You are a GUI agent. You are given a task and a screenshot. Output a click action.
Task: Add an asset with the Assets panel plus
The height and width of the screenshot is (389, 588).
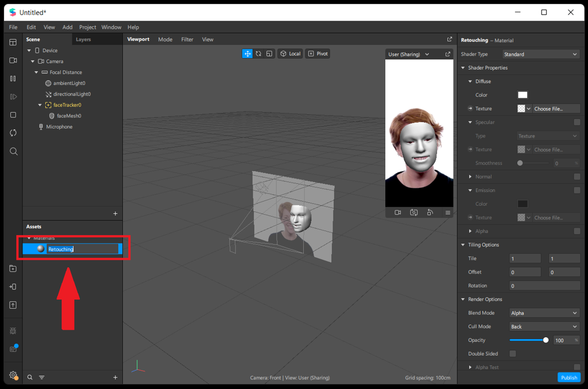tap(115, 378)
